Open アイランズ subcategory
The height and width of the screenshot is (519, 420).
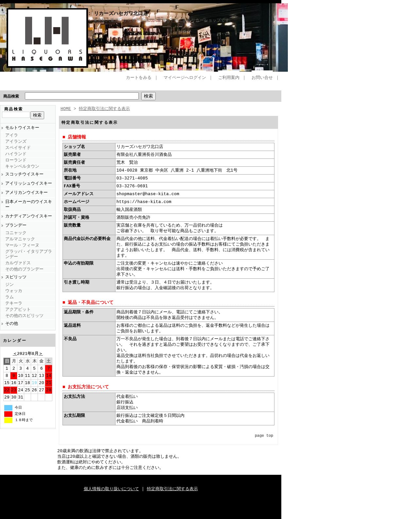click(x=16, y=141)
